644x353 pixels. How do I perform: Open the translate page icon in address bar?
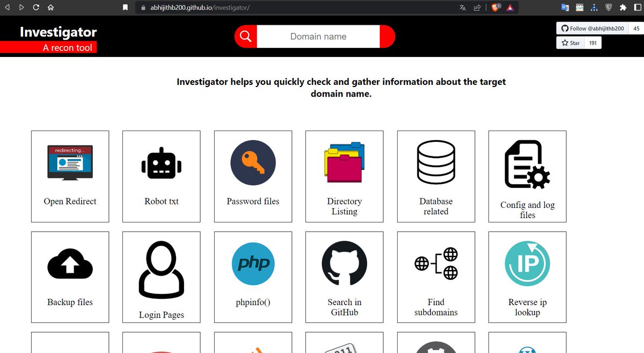463,8
